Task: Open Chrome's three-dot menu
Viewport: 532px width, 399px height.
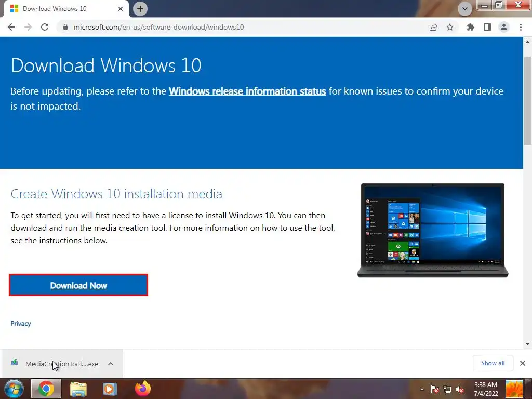Action: tap(521, 27)
